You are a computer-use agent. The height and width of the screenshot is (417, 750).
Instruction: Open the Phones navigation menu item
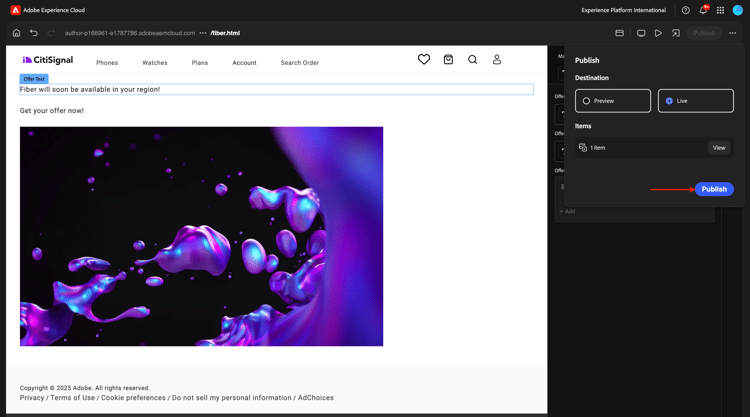pos(107,63)
